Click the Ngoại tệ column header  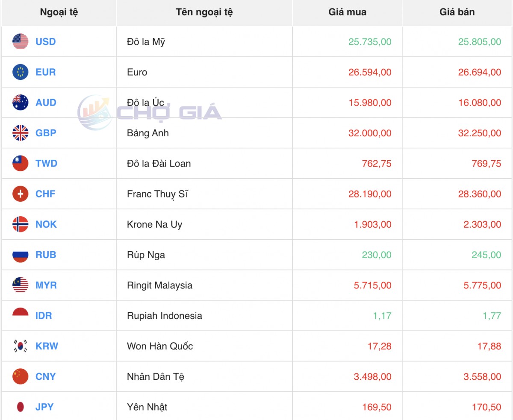(59, 12)
